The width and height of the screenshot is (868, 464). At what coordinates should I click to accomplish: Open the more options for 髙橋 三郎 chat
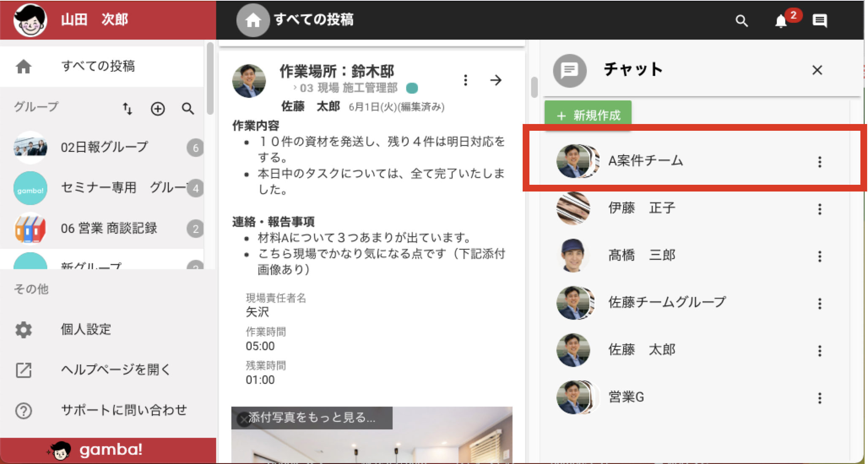coord(819,256)
